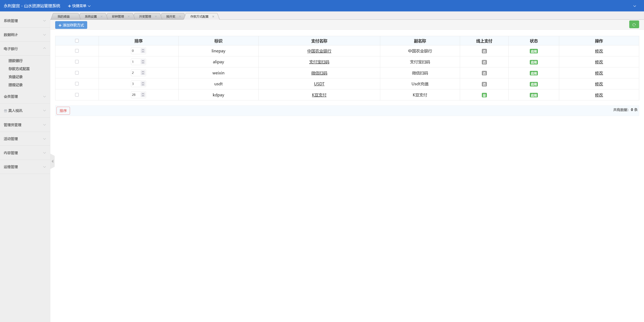Viewport: 644px width, 322px height.
Task: Expand the top-right header dropdown arrow
Action: pyautogui.click(x=634, y=6)
